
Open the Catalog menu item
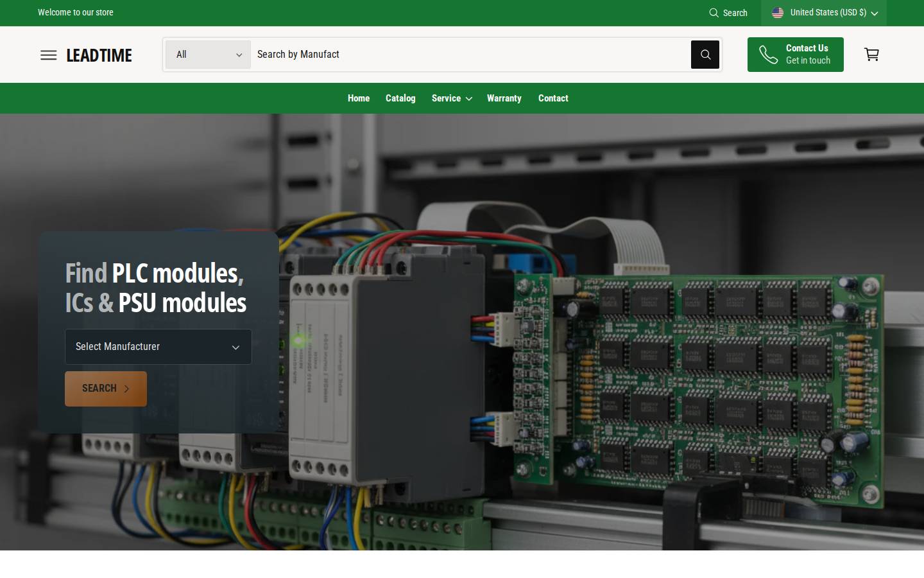click(x=400, y=98)
